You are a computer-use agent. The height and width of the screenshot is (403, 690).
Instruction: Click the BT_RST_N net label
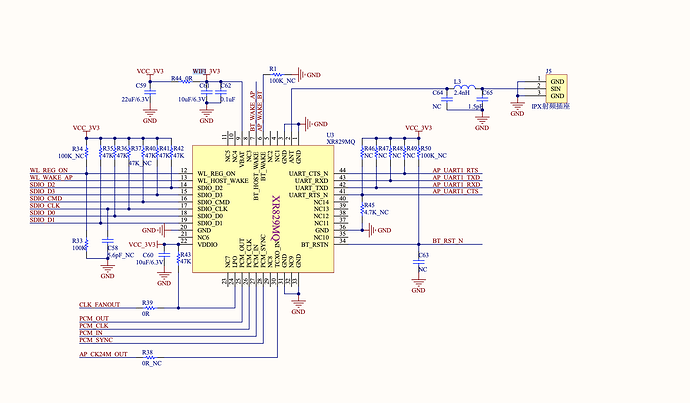(x=448, y=241)
